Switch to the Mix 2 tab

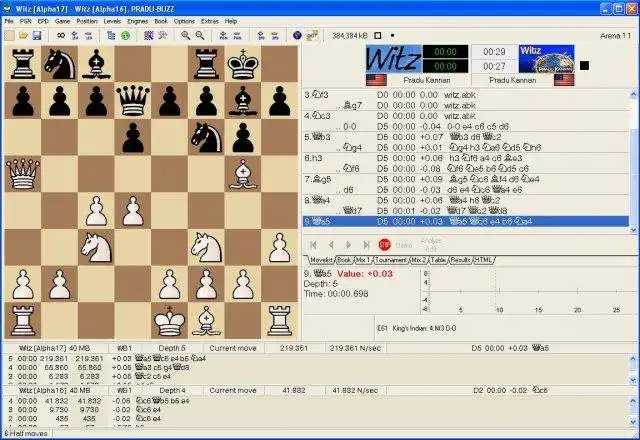[419, 260]
